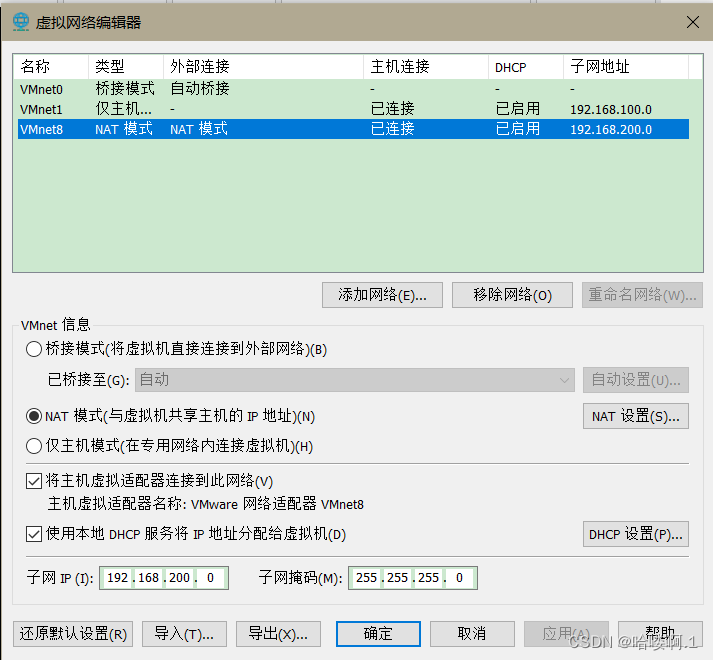Click the 帮助 button

[660, 634]
